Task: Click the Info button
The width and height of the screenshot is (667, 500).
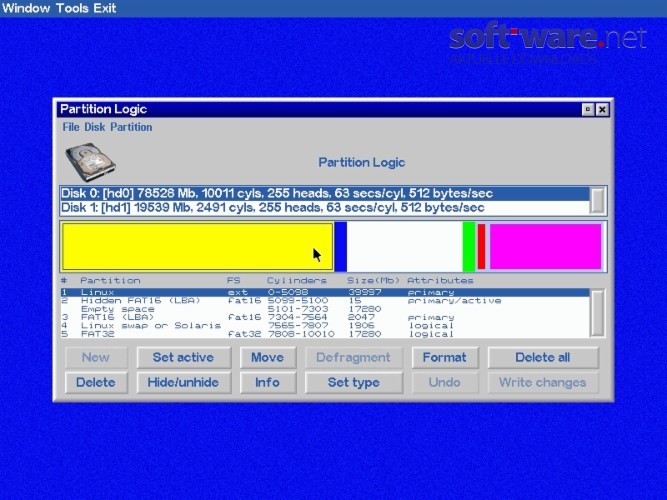Action: [268, 382]
